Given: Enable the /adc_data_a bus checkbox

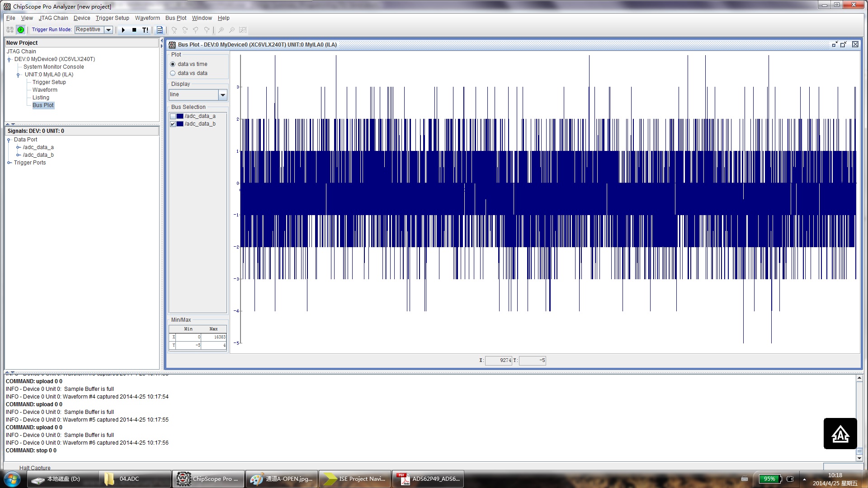Looking at the screenshot, I should [x=173, y=116].
